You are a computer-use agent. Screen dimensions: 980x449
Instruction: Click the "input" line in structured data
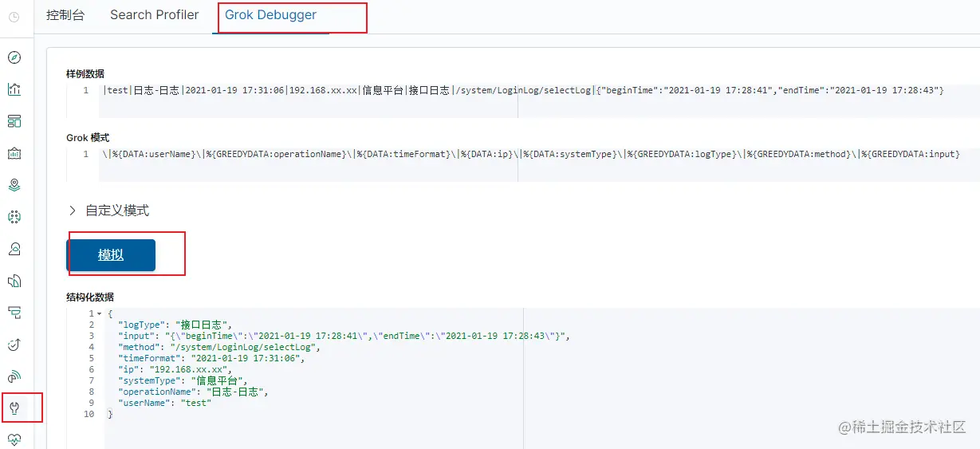(x=344, y=336)
